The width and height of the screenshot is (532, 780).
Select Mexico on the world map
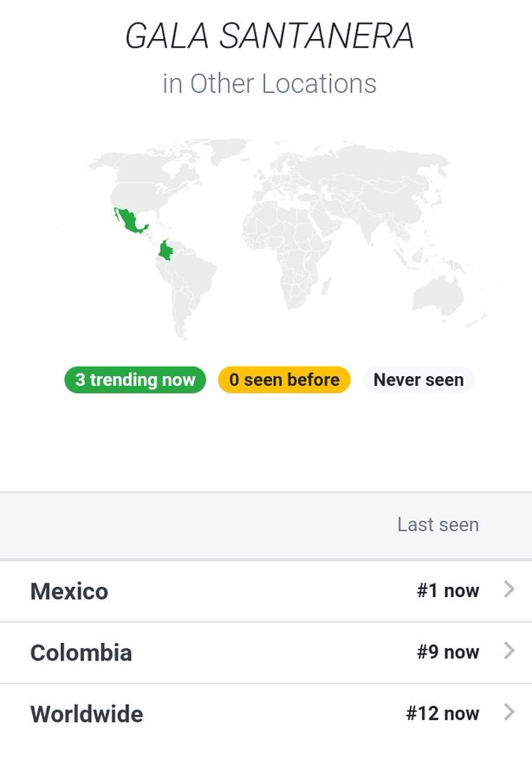click(130, 221)
